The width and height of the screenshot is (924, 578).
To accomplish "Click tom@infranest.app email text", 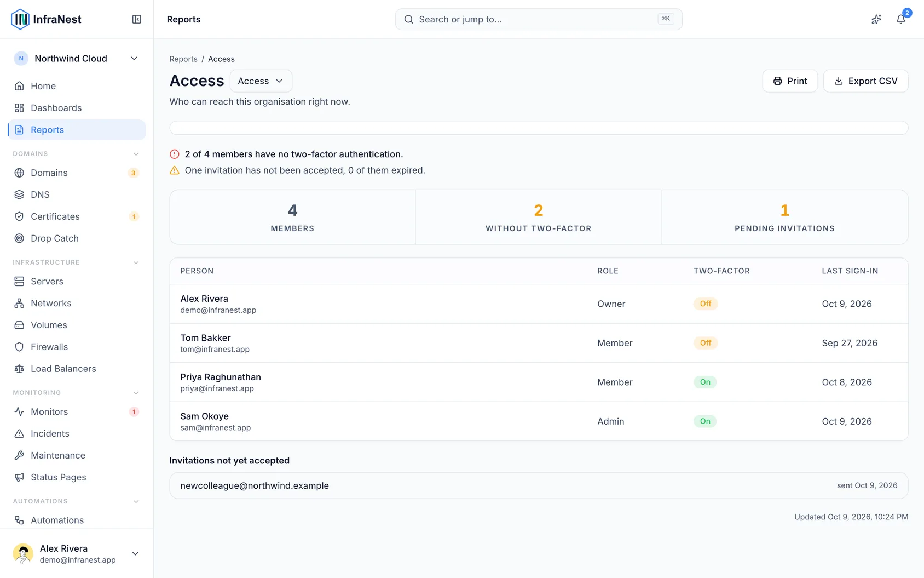I will (215, 350).
